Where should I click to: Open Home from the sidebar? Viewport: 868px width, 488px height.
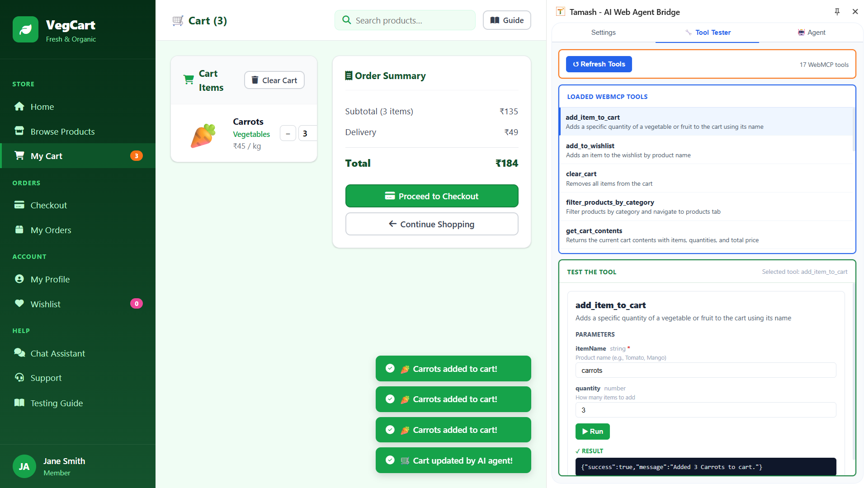pos(42,107)
